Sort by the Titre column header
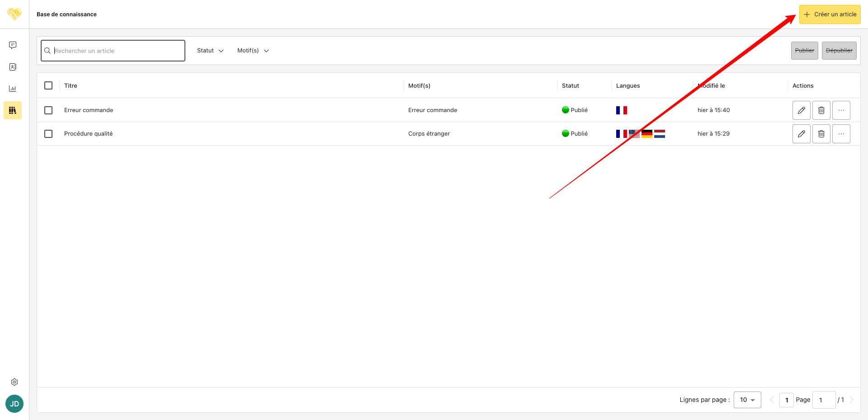This screenshot has width=868, height=420. pyautogui.click(x=71, y=85)
